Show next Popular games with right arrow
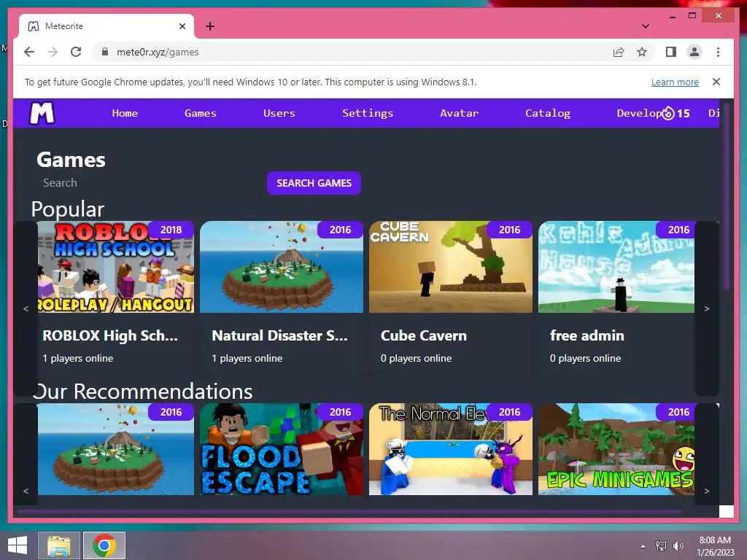Screen dimensions: 747x560 707,308
